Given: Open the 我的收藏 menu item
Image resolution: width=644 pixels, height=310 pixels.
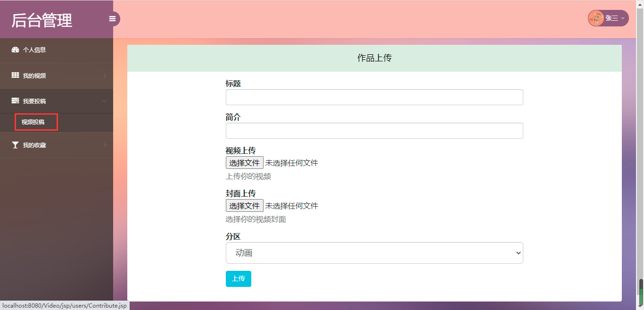Looking at the screenshot, I should [57, 145].
